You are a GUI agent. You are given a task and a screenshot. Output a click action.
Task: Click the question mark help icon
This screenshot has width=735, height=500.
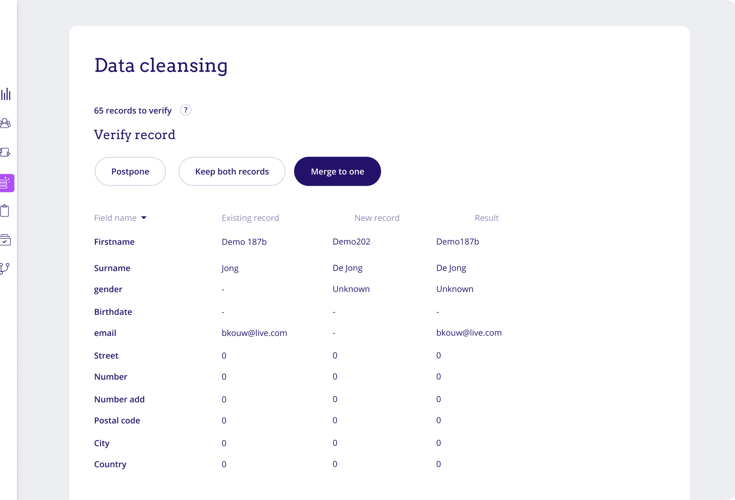pos(185,110)
